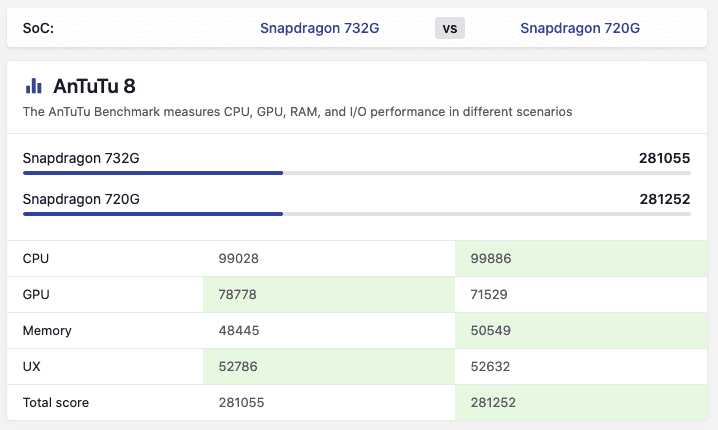
Task: Click the vs badge between chips
Action: coord(450,28)
